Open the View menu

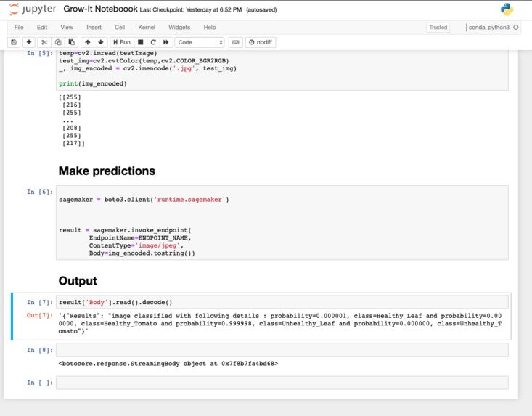tap(67, 27)
